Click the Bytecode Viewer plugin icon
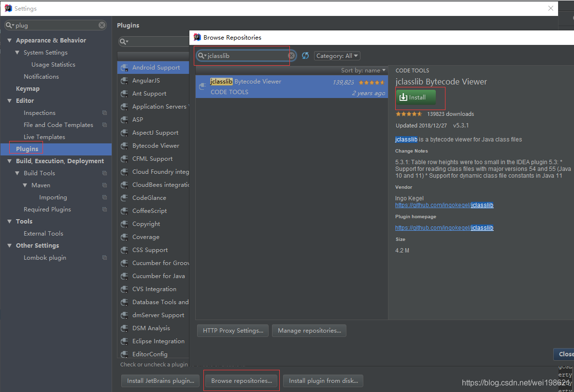The width and height of the screenshot is (574, 392). click(x=125, y=145)
